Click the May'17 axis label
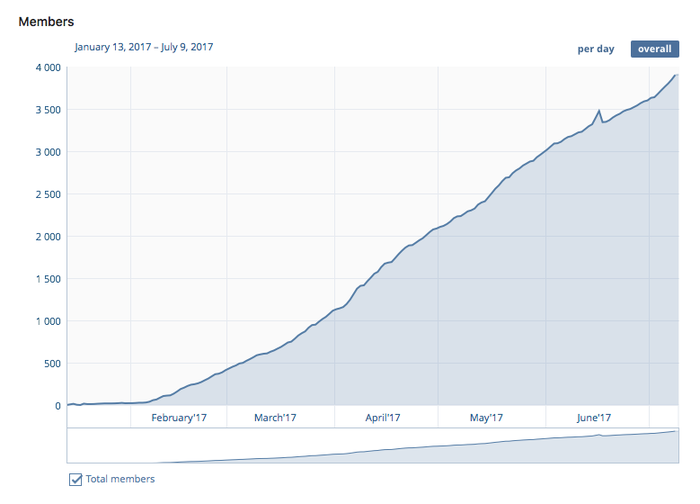The height and width of the screenshot is (504, 700). (486, 418)
